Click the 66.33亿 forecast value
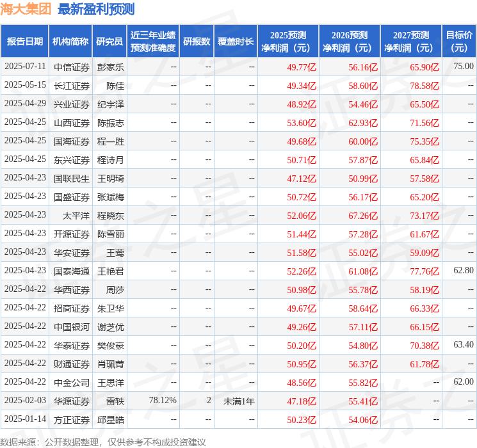This screenshot has height=448, width=477. pos(424,308)
